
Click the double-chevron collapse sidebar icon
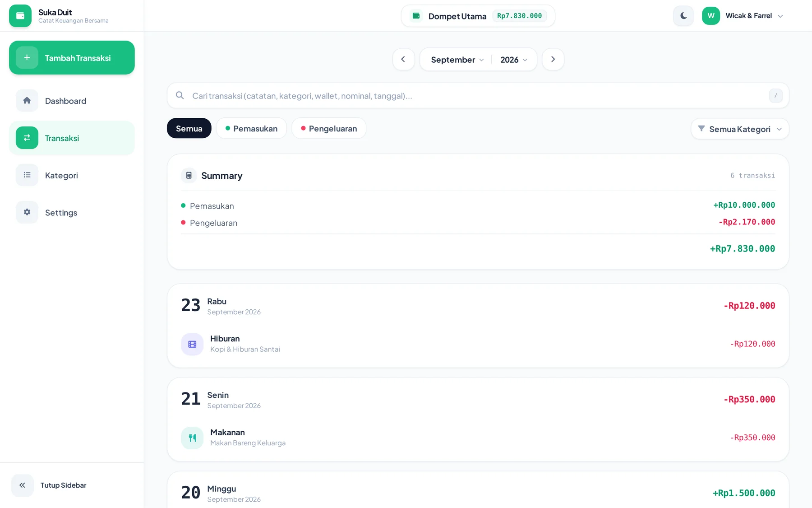(x=22, y=485)
